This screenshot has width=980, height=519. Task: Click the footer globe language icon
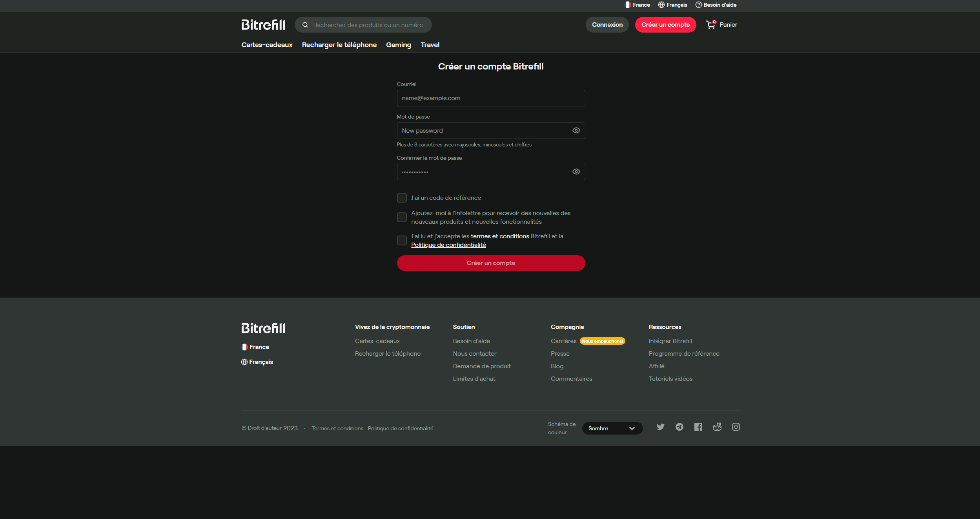tap(244, 362)
